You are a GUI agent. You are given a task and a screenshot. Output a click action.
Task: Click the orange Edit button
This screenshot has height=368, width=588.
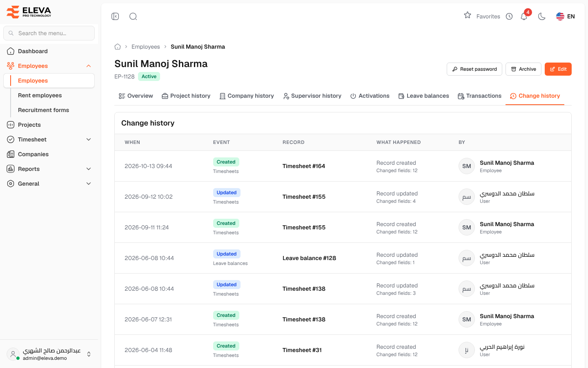(558, 69)
